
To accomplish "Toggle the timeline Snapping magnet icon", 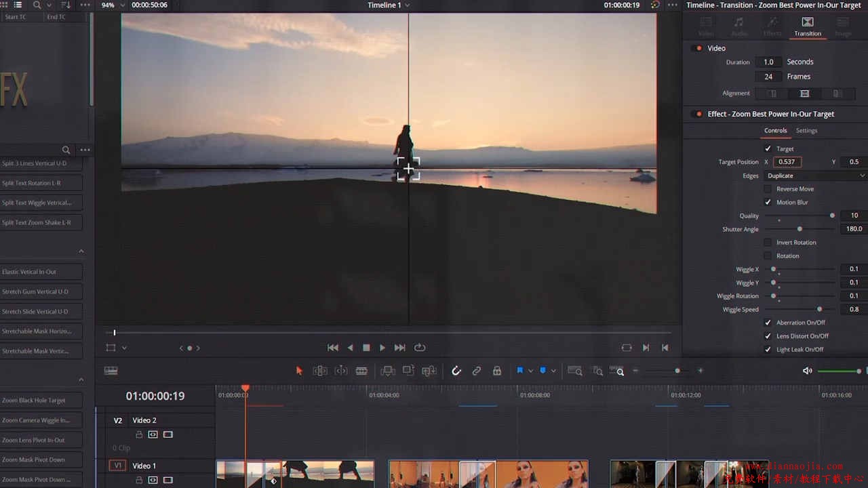I will point(456,371).
